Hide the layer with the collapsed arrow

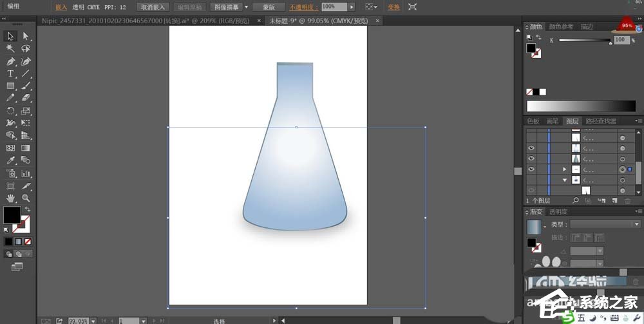pos(531,169)
